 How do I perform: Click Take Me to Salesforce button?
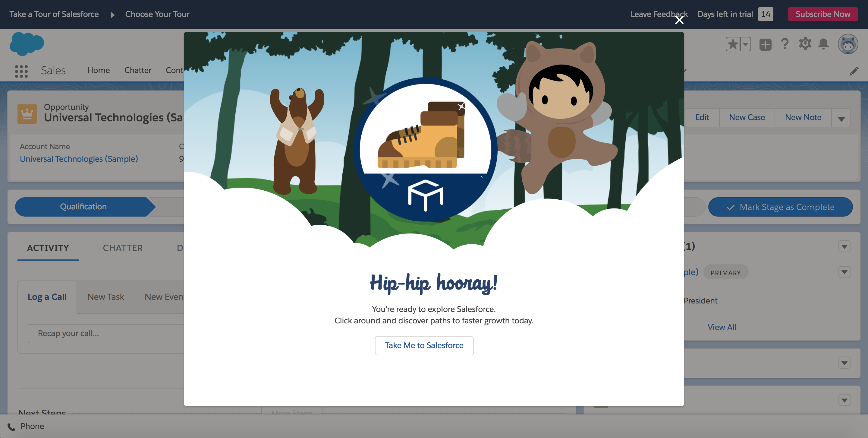[x=424, y=345]
